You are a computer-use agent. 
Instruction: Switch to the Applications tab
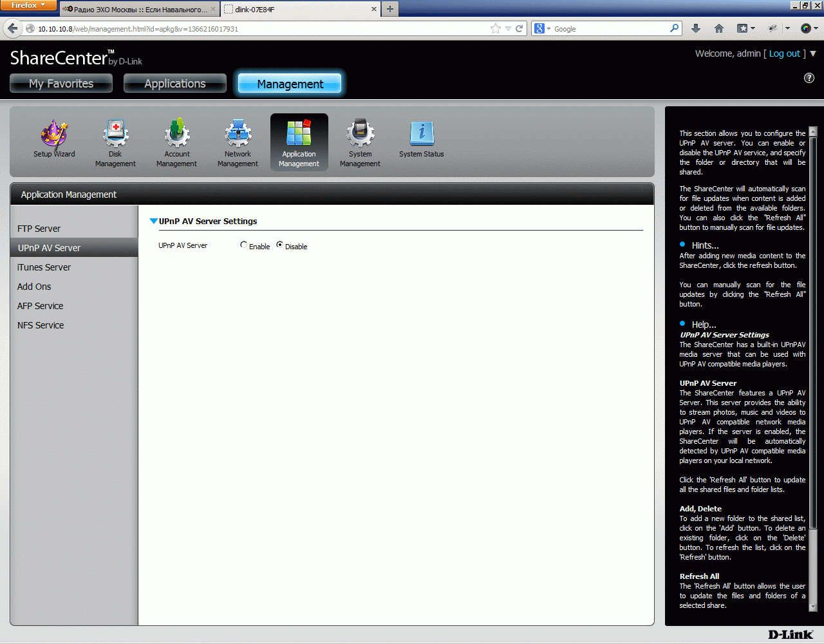point(175,83)
